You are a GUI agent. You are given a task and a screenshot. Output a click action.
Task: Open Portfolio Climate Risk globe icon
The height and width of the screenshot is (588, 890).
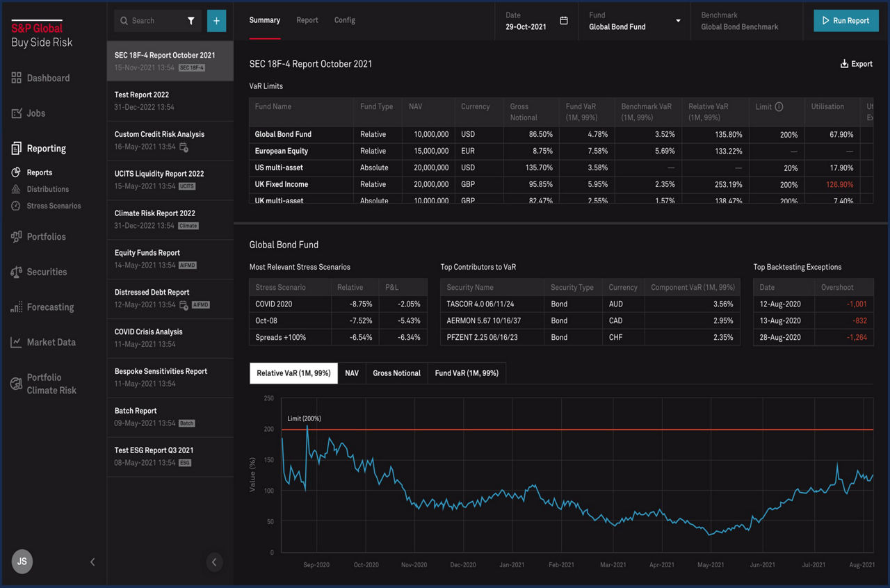(x=16, y=384)
